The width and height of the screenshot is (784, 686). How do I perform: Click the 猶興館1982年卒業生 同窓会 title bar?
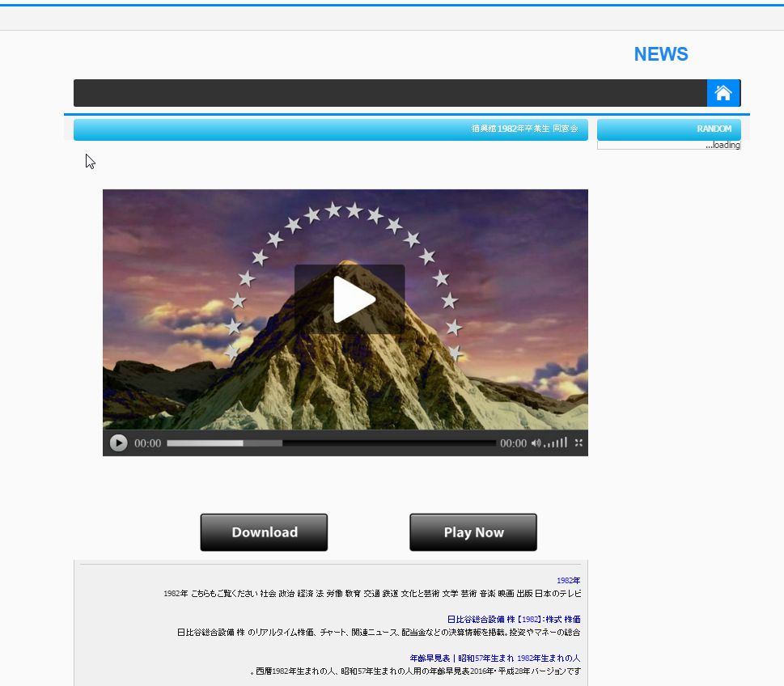330,129
